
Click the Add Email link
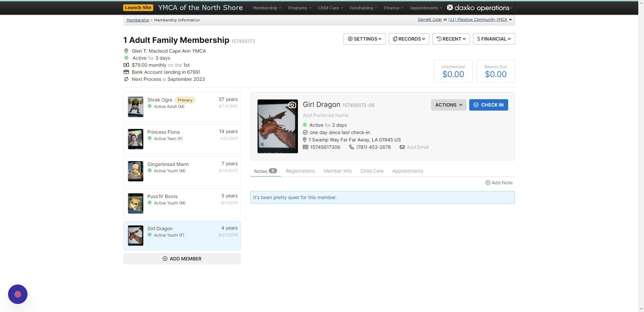tap(418, 147)
